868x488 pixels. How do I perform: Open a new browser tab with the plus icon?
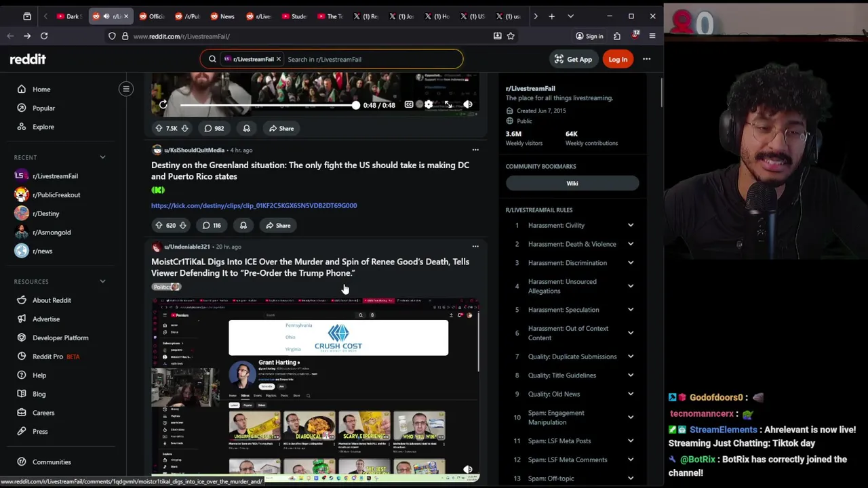click(x=552, y=16)
